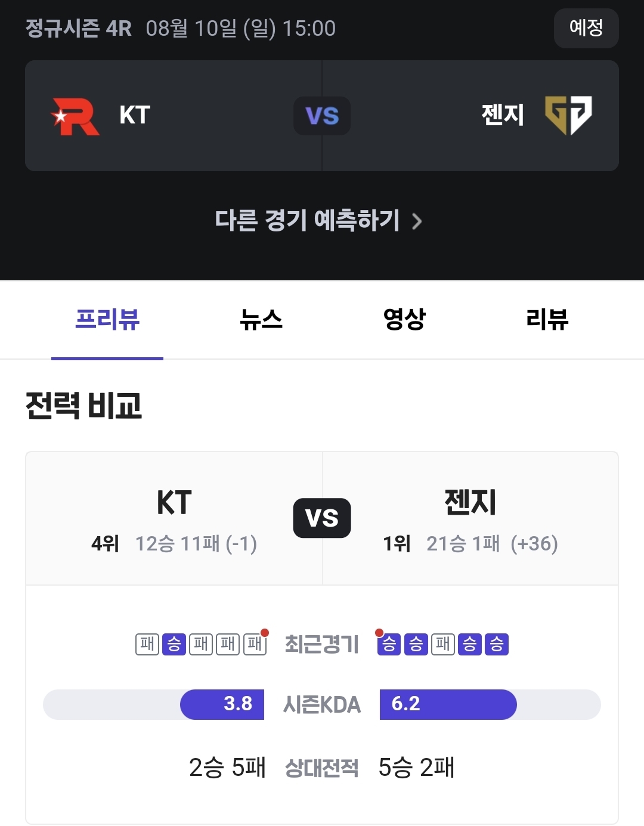The image size is (644, 826).
Task: Open the 다른 경기 예측하기 chevron arrow
Action: pos(417,221)
